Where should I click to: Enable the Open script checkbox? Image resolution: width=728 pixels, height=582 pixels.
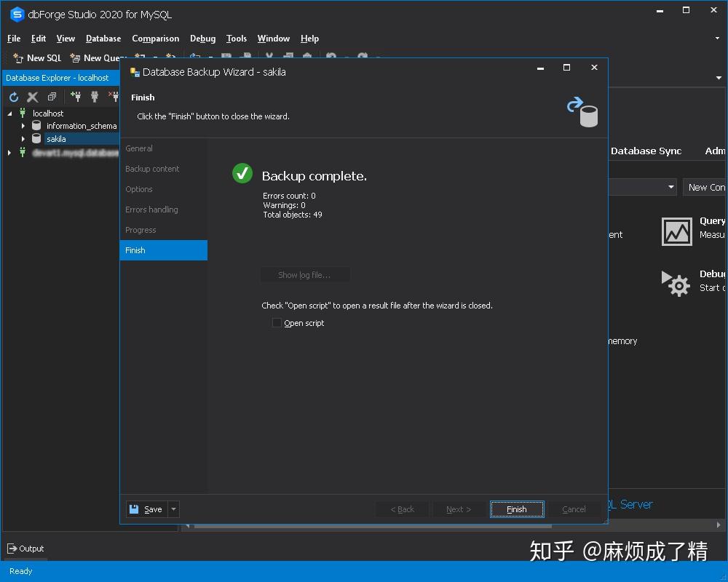[277, 322]
